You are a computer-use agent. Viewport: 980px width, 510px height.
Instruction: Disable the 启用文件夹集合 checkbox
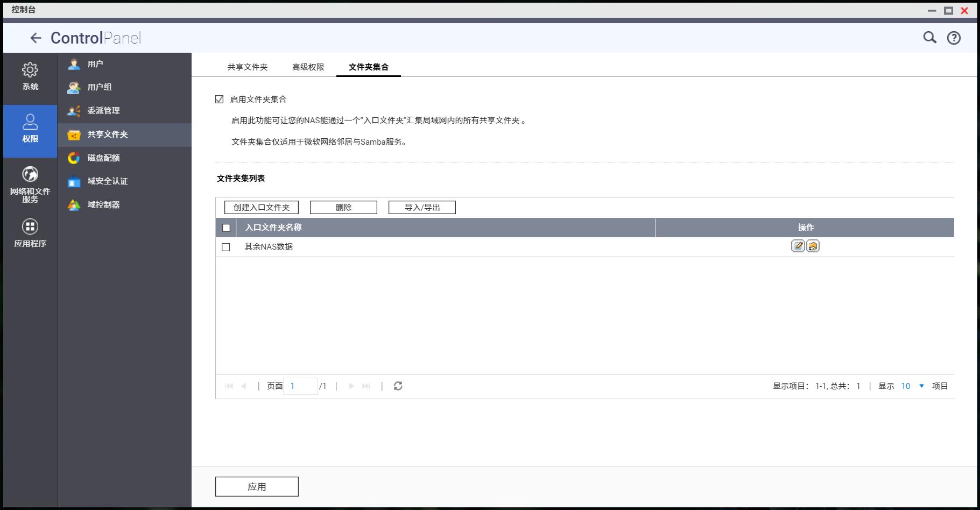pos(218,99)
